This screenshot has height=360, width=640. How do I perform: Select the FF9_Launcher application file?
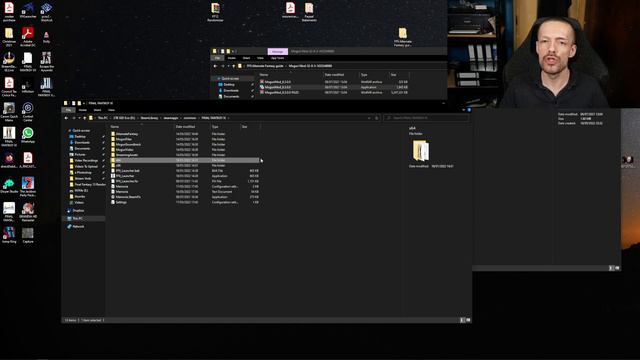tap(125, 176)
